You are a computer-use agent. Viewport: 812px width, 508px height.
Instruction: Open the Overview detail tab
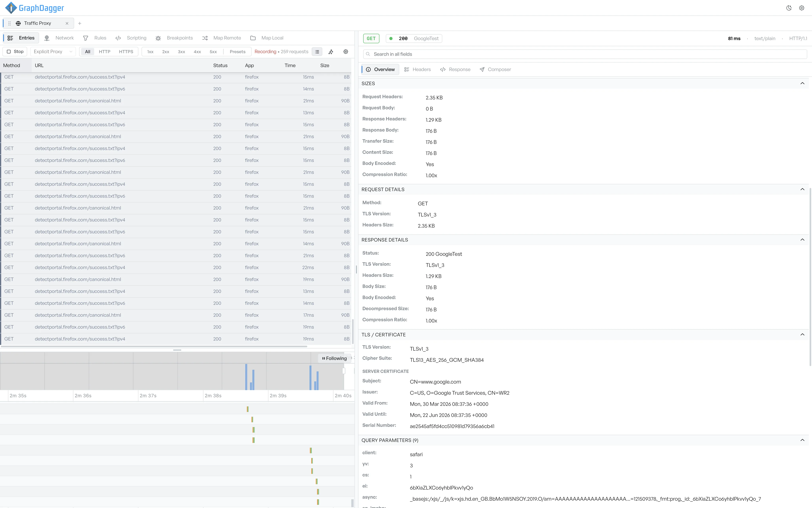[x=380, y=69]
